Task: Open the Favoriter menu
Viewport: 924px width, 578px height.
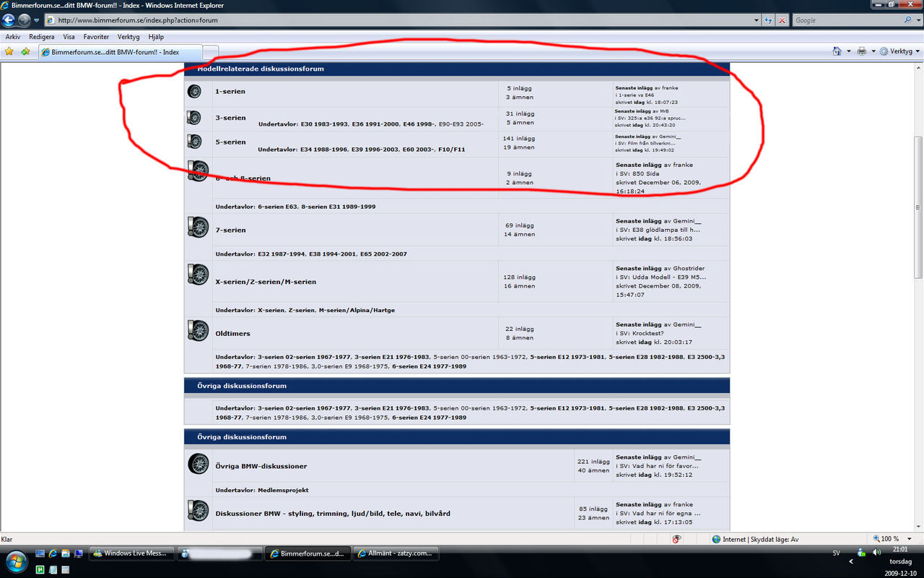Action: (96, 36)
